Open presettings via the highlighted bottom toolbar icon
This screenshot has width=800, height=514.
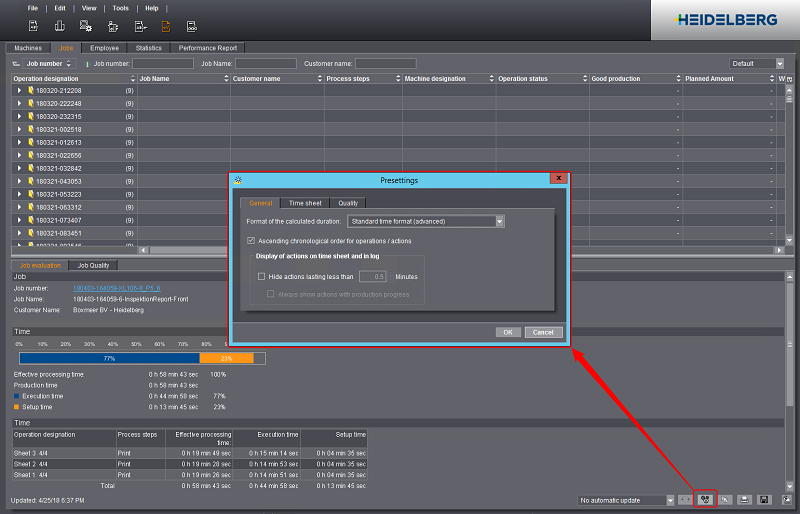(x=705, y=499)
